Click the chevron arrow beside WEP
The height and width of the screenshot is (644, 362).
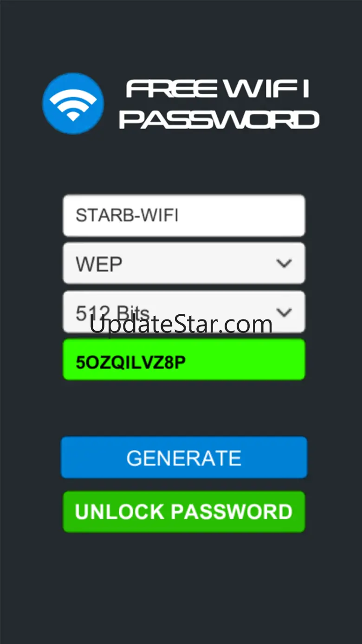point(284,263)
